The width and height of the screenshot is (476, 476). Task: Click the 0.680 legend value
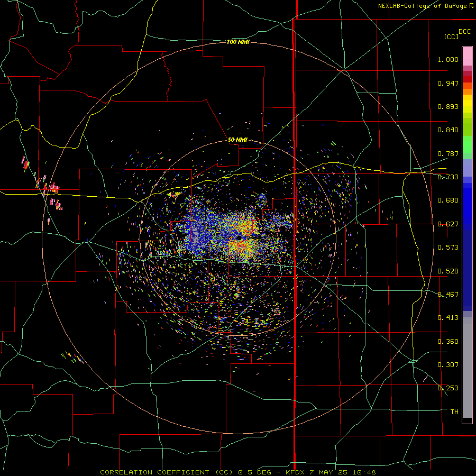click(448, 200)
